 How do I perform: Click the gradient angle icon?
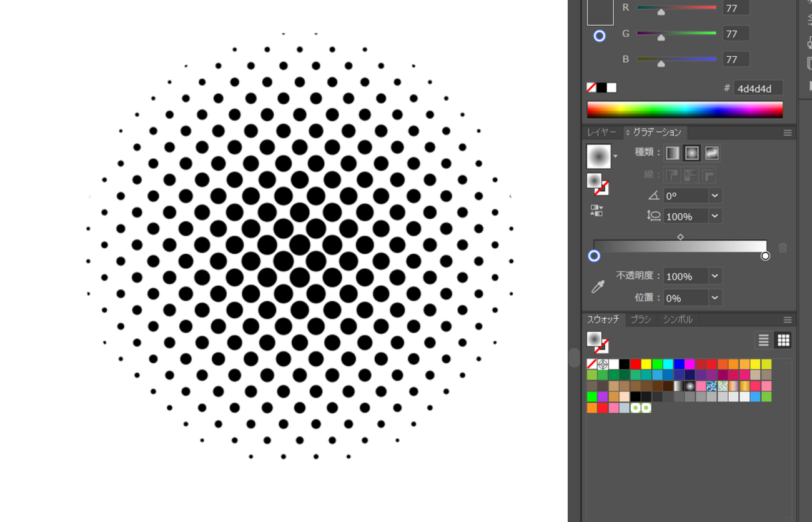(x=653, y=196)
